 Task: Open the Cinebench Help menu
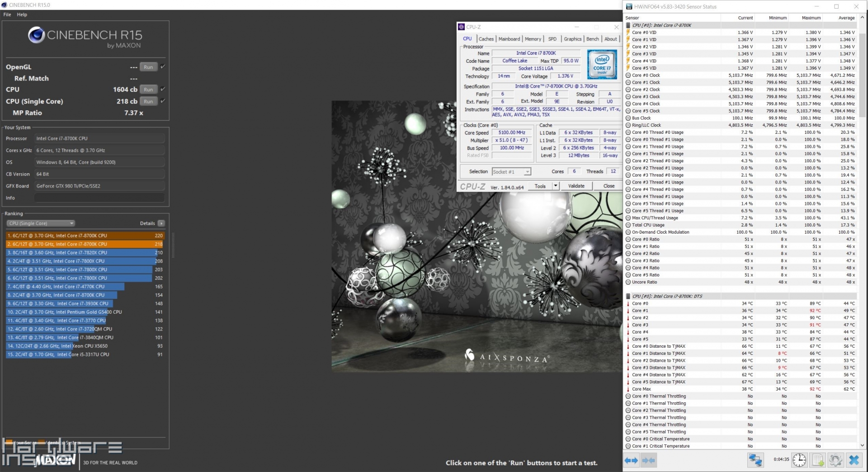click(22, 14)
